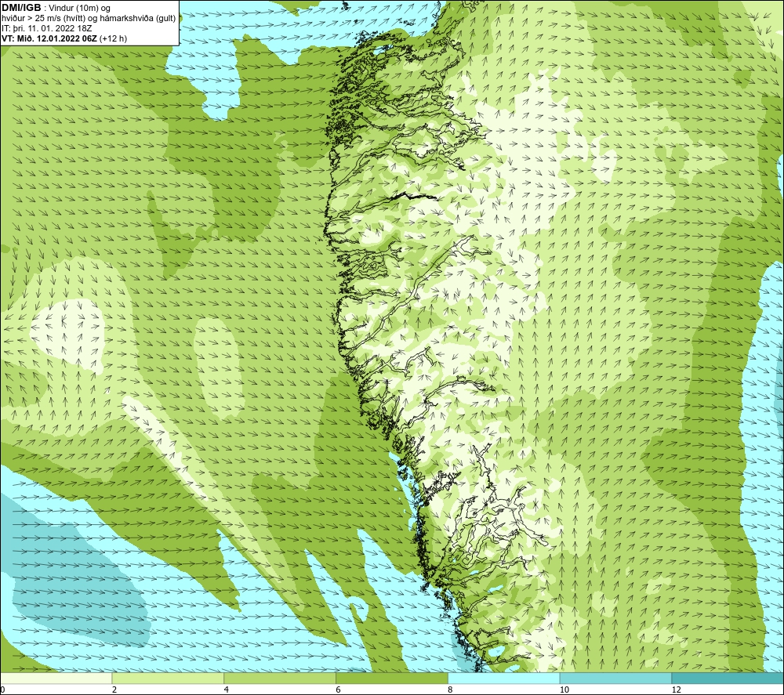The width and height of the screenshot is (784, 695).
Task: Select the light cyan 8–10 m/s colour bar segment
Action: (x=504, y=678)
